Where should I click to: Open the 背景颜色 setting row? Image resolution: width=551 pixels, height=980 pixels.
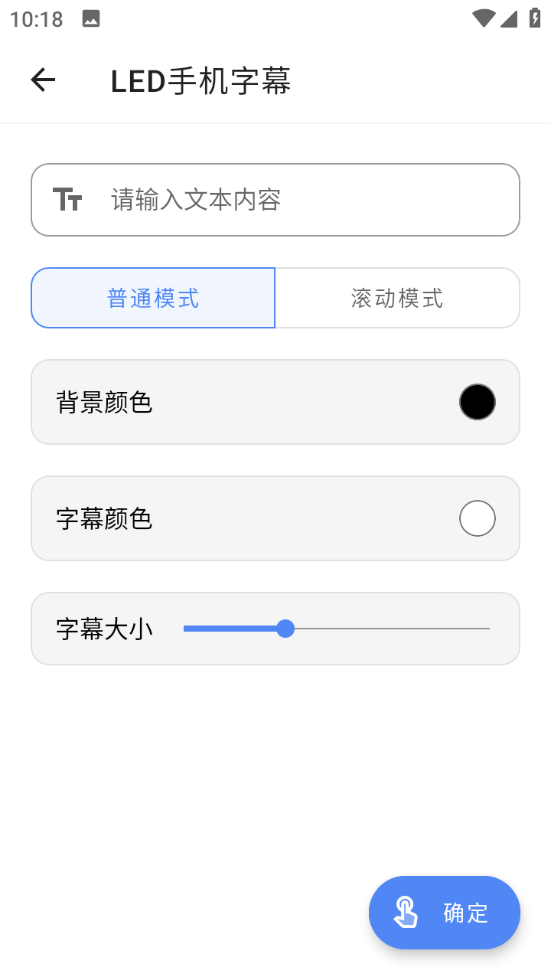click(x=230, y=402)
